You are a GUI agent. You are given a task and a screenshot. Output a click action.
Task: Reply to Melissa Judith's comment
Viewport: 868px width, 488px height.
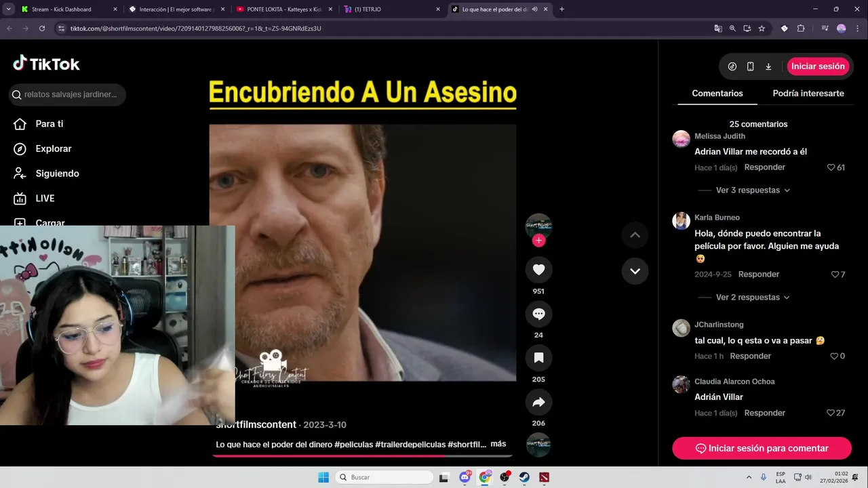click(x=765, y=167)
